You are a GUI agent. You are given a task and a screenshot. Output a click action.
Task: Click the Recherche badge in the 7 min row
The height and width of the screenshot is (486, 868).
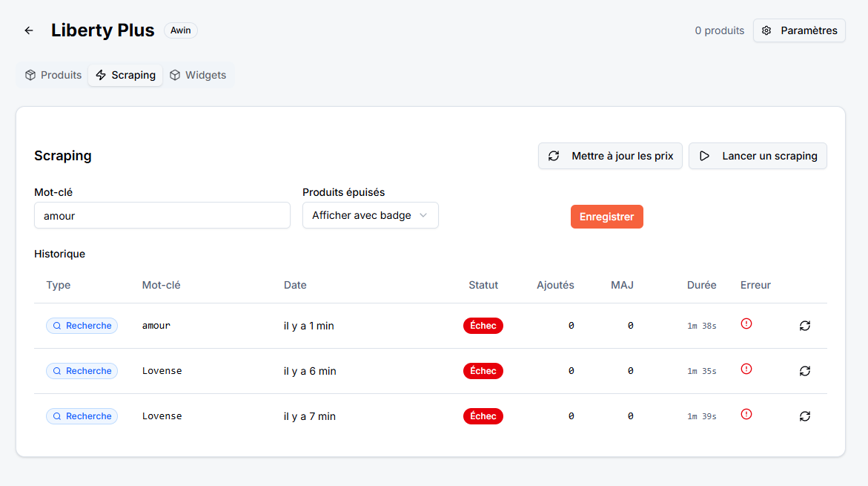pyautogui.click(x=82, y=416)
